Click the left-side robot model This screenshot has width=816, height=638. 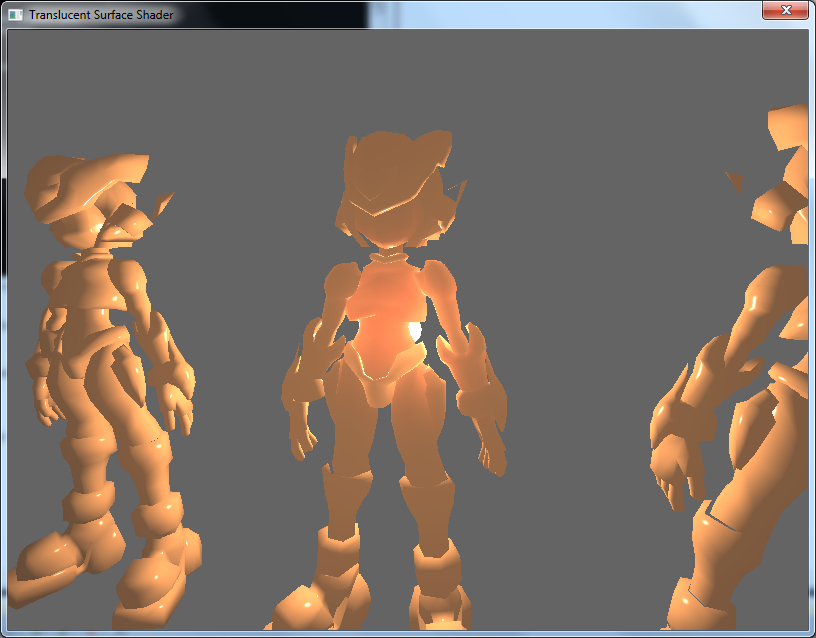pyautogui.click(x=100, y=350)
